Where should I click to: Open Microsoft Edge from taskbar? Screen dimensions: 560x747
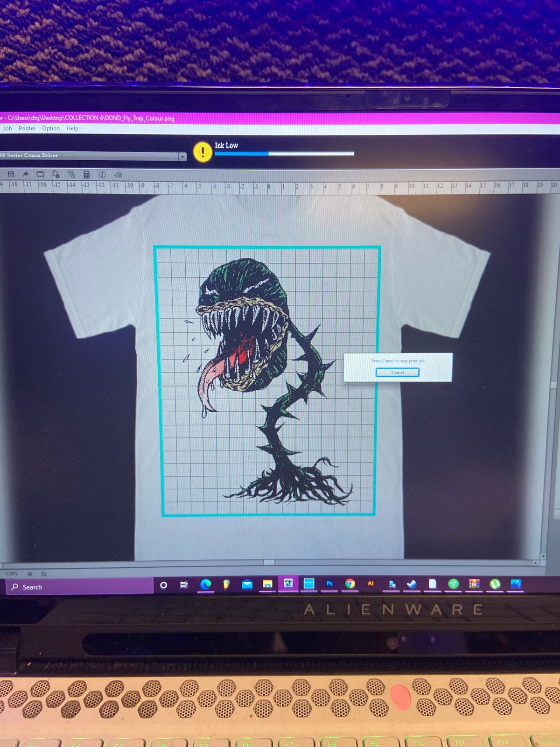(205, 584)
